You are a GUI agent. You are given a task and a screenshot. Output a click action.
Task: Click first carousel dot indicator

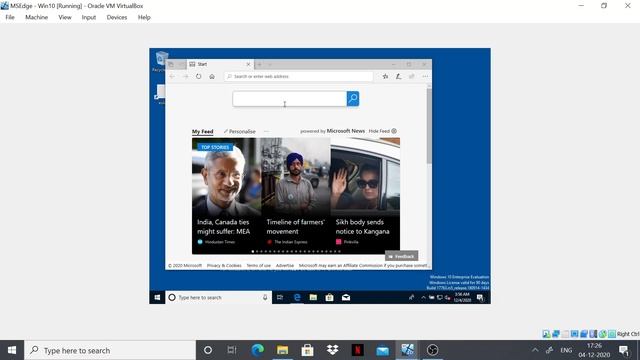point(253,251)
